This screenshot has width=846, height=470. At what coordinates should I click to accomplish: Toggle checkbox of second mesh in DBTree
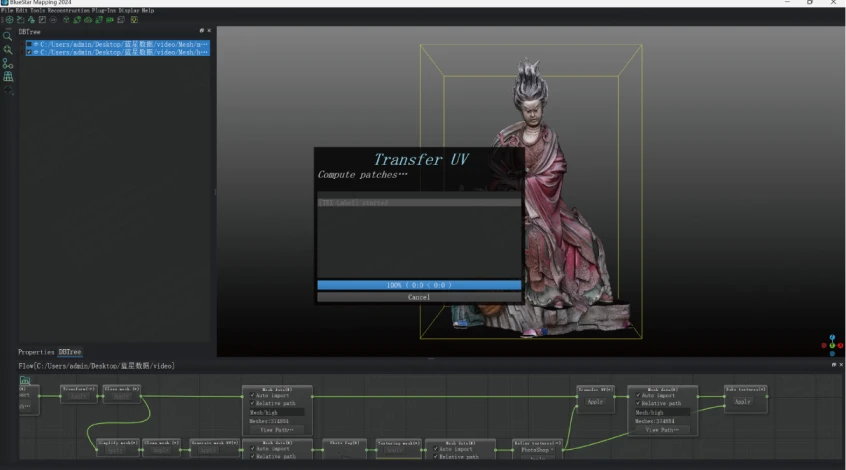tap(29, 52)
